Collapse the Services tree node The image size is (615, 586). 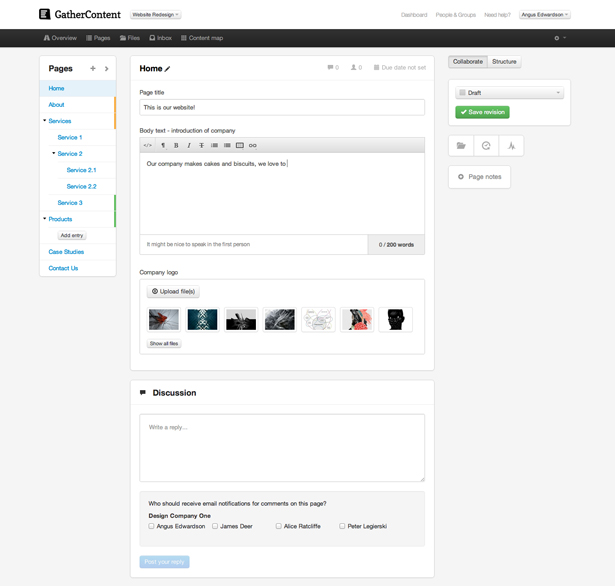click(45, 121)
